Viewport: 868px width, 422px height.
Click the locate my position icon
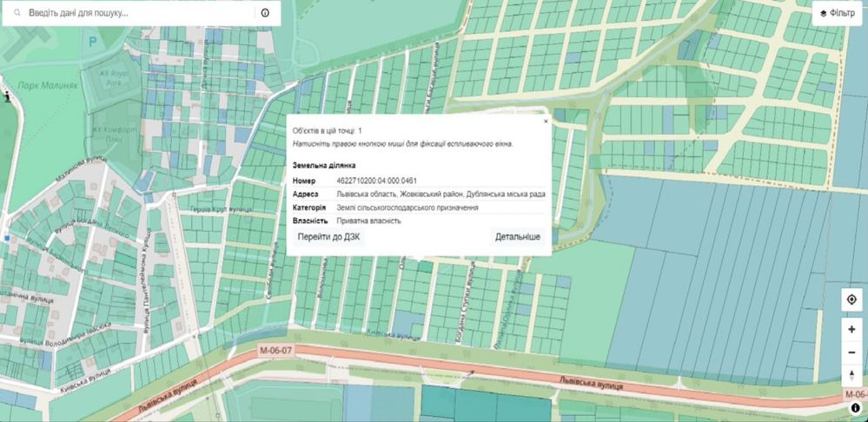tap(851, 300)
